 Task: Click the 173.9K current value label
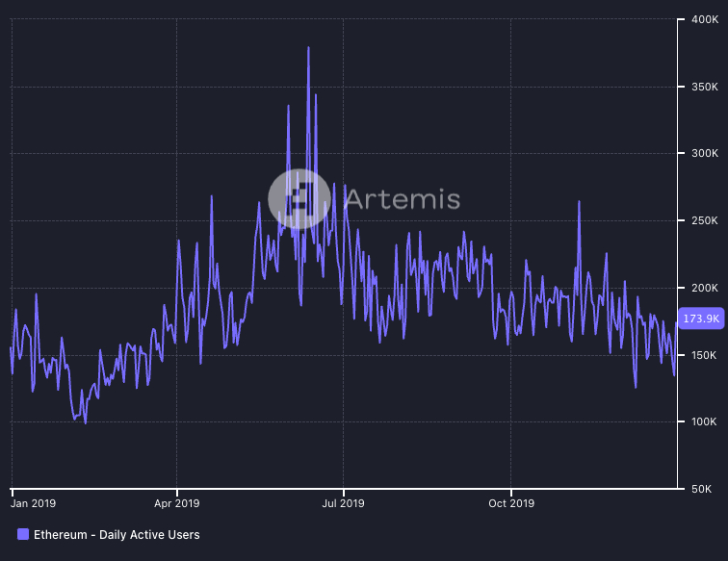(701, 319)
